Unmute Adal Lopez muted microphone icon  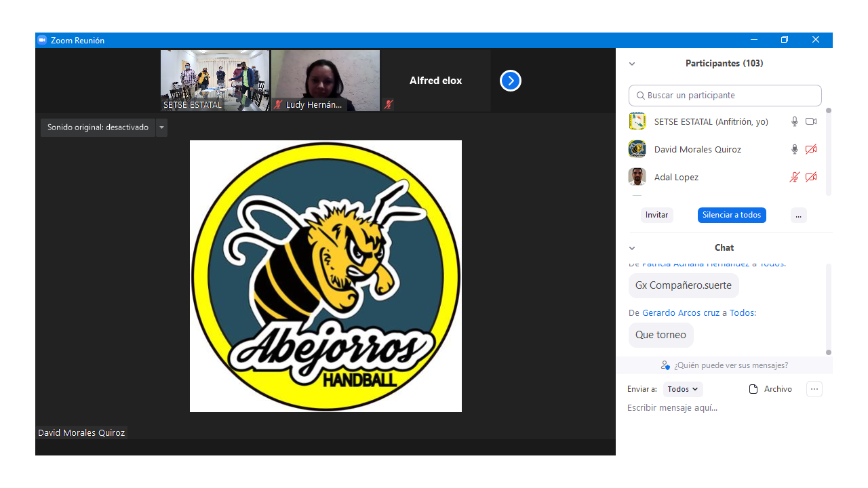coord(795,177)
